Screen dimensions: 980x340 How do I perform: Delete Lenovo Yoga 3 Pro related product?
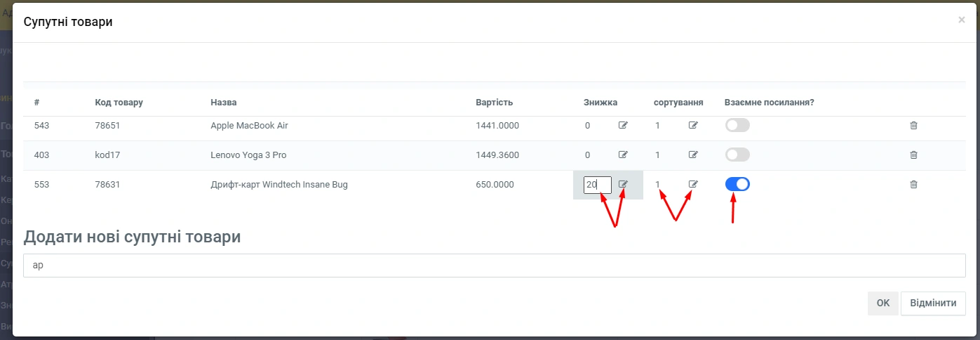pyautogui.click(x=913, y=155)
